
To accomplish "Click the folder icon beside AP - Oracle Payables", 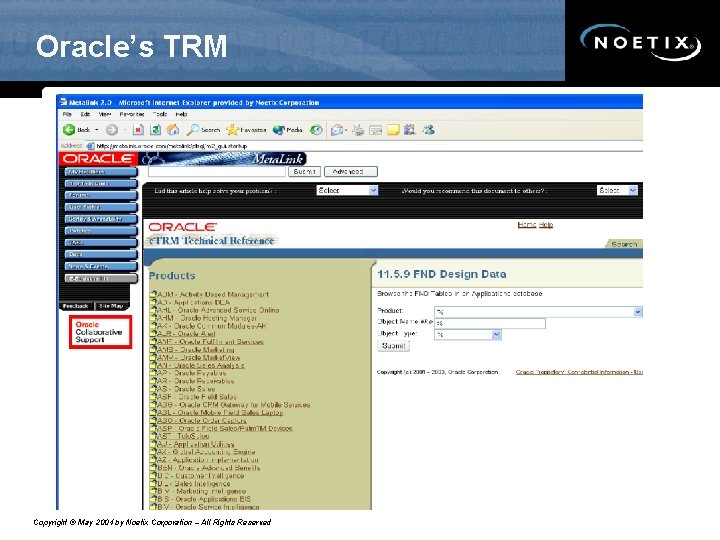I will pyautogui.click(x=153, y=373).
